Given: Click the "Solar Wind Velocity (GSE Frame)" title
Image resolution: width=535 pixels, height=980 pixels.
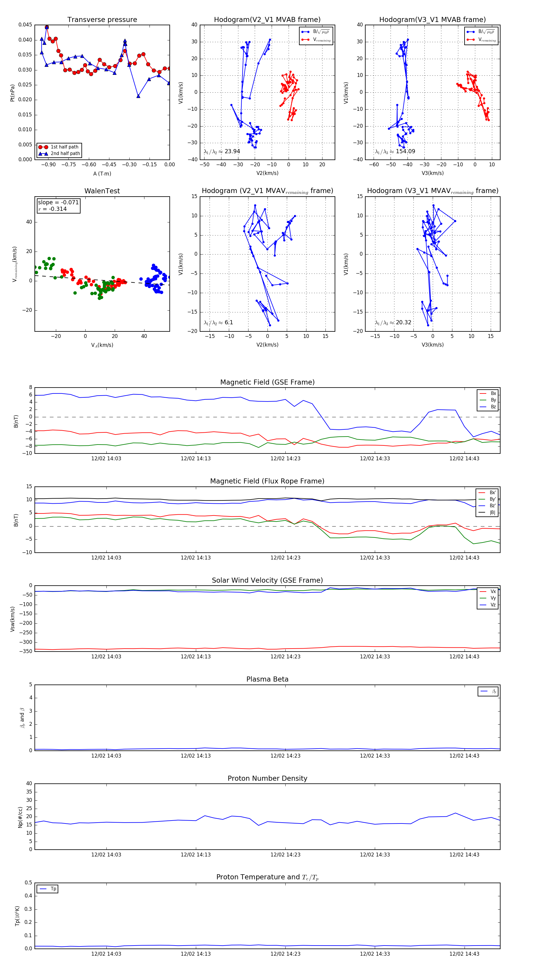Looking at the screenshot, I should 267,580.
